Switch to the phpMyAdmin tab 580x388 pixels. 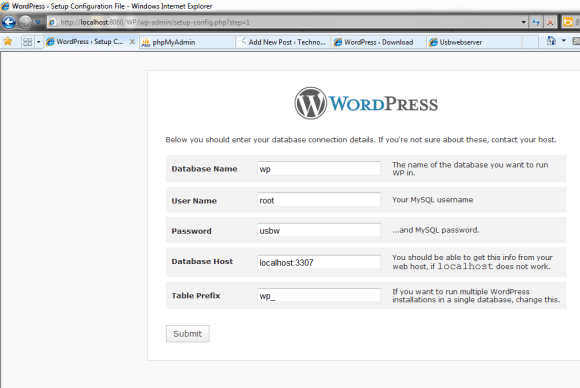click(x=188, y=42)
